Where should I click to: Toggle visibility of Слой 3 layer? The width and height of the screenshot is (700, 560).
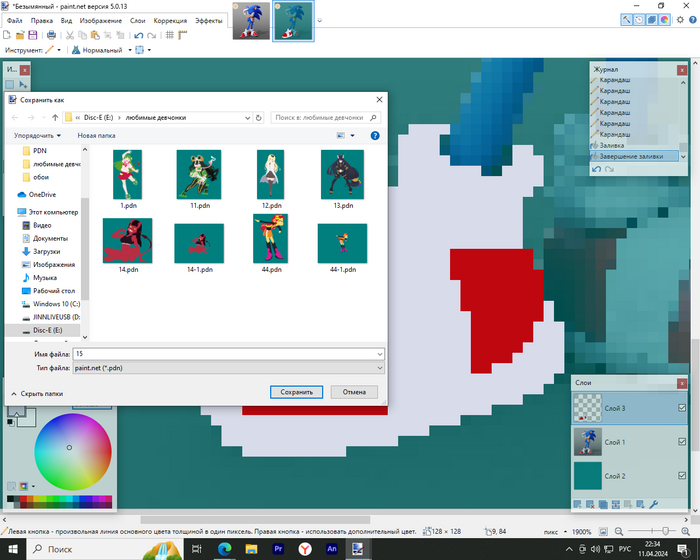coord(682,407)
